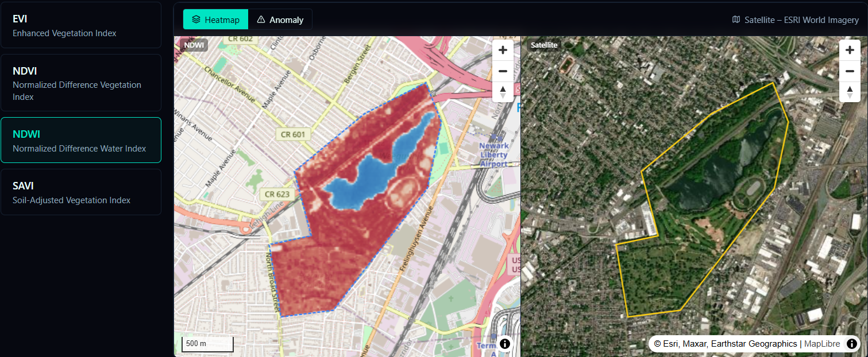Screen dimensions: 868x357
Task: Switch to the Anomaly tab
Action: coord(280,20)
